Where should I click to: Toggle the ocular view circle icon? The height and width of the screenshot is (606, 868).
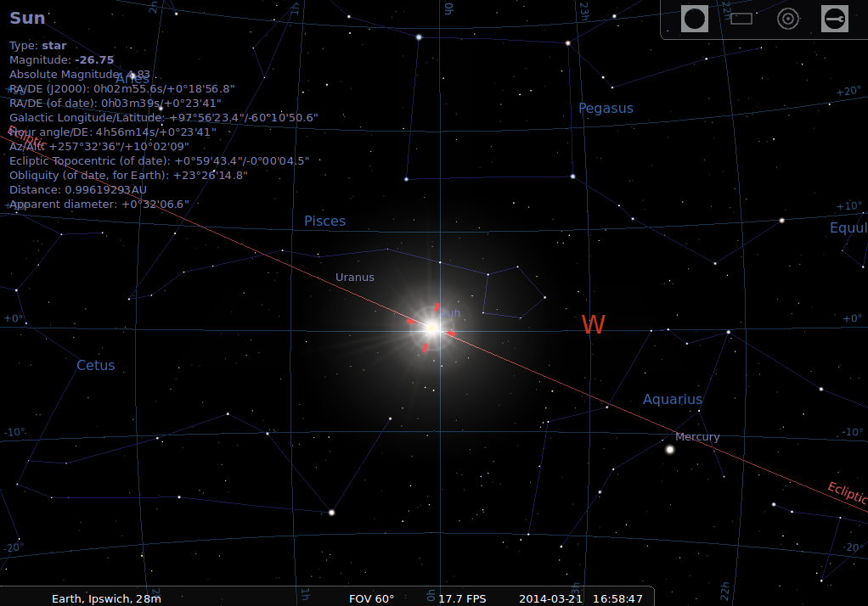(x=695, y=19)
